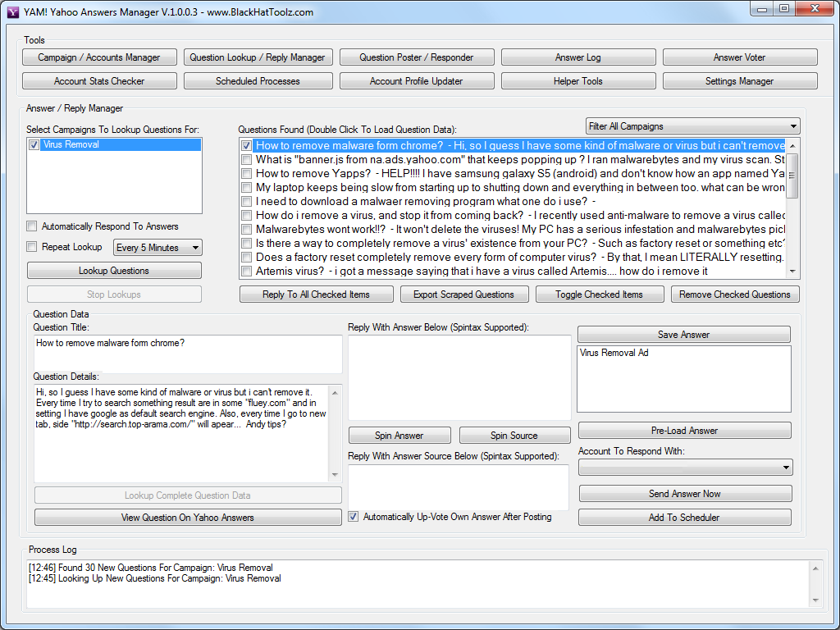This screenshot has height=630, width=840.
Task: Check the banner.js question checkbox
Action: [x=246, y=160]
